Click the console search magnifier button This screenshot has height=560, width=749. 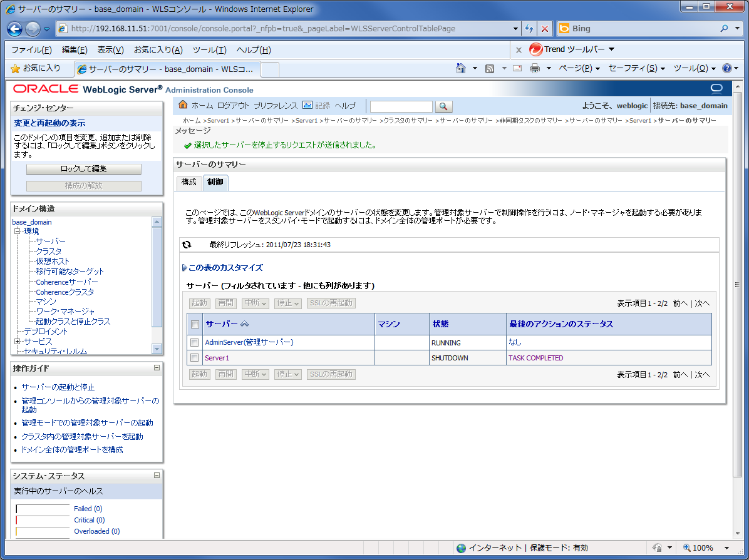(x=443, y=106)
